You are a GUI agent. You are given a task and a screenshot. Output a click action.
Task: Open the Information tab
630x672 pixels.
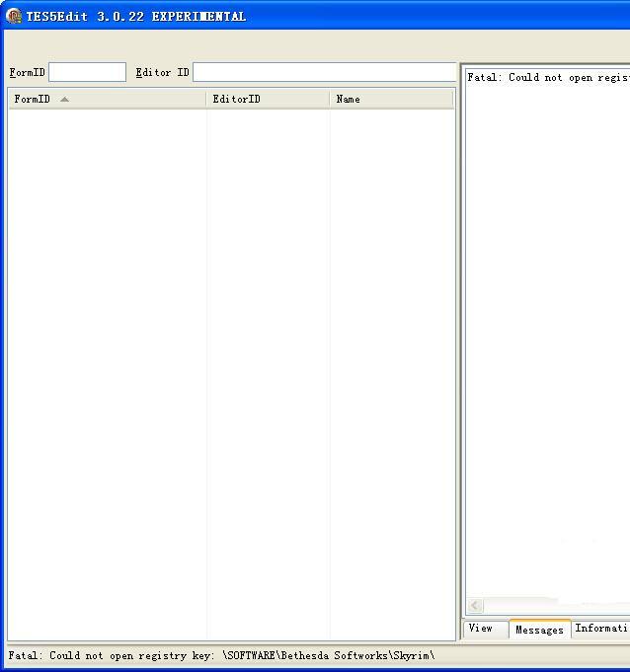(x=600, y=629)
